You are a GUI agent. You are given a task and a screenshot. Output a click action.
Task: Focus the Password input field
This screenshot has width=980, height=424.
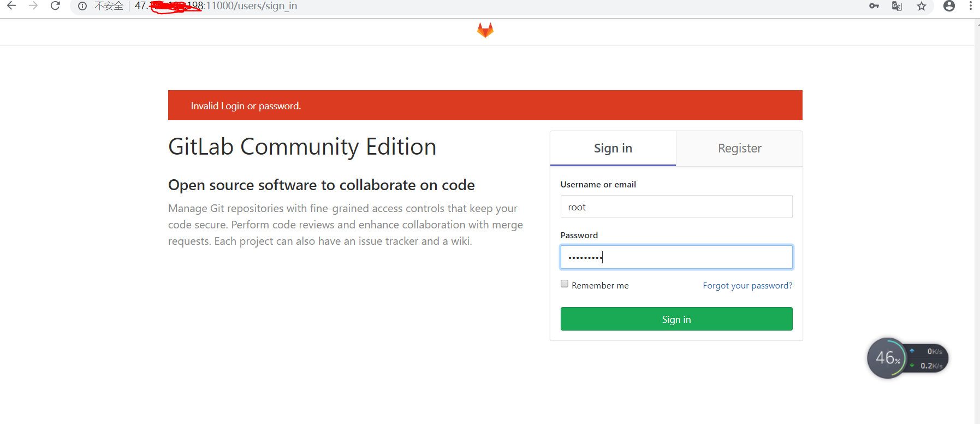676,257
